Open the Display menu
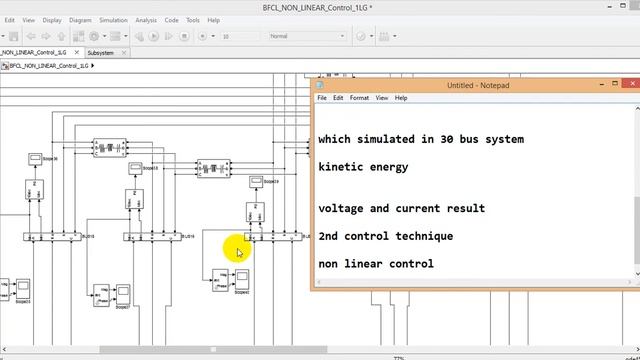The image size is (640, 360). [52, 20]
